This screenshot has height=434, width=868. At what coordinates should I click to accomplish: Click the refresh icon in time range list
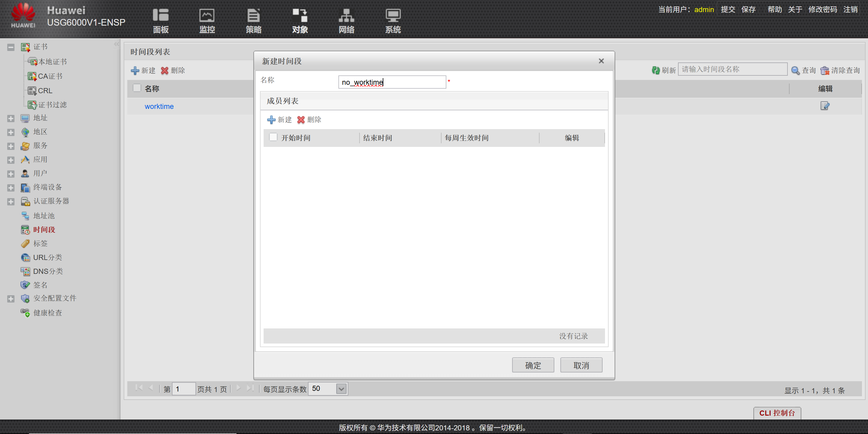point(655,70)
